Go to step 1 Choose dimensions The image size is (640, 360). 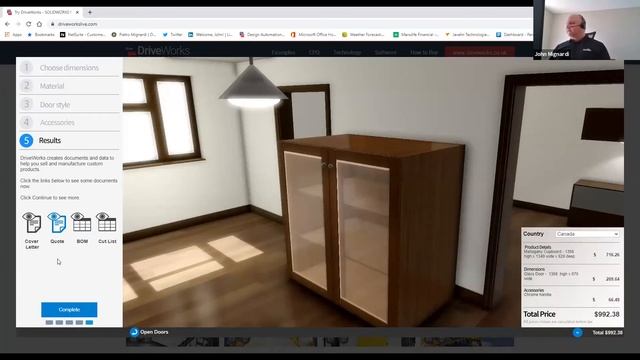click(x=69, y=67)
